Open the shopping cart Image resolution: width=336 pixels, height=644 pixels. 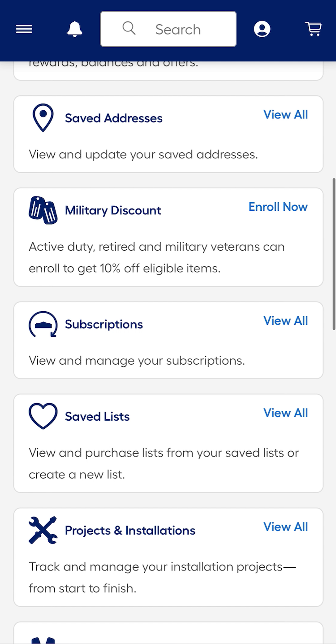(x=314, y=29)
